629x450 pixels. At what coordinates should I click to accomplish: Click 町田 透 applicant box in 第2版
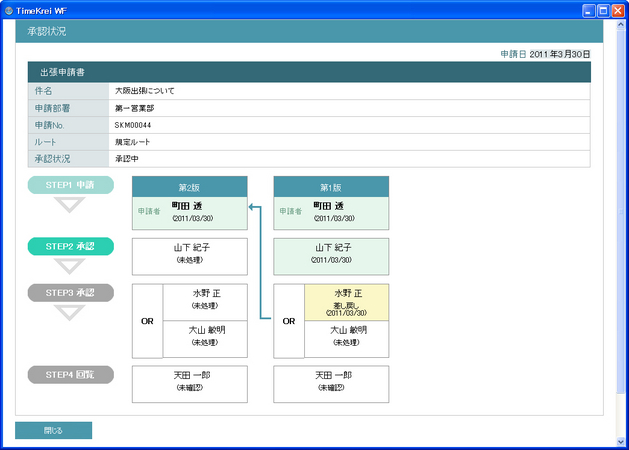[189, 211]
